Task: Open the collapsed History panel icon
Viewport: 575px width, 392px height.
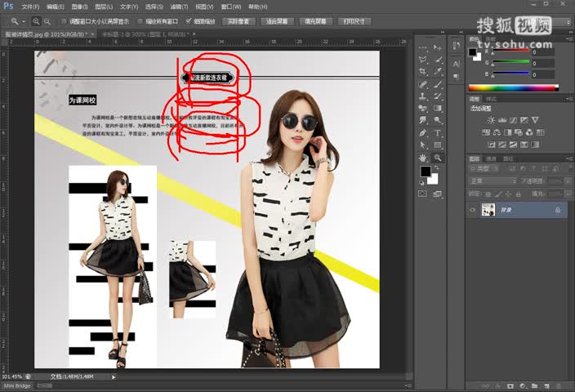Action: click(457, 46)
